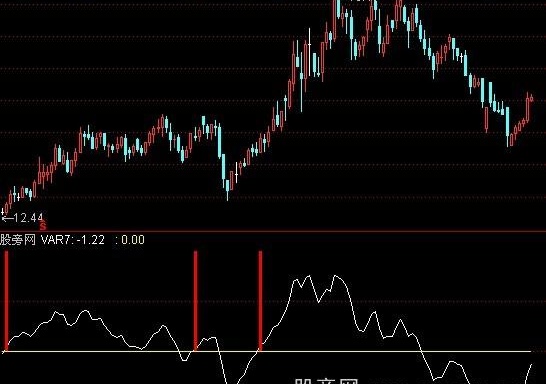Select the first red signal bar at left edge
Screen dimensions: 546x384
[x=6, y=301]
